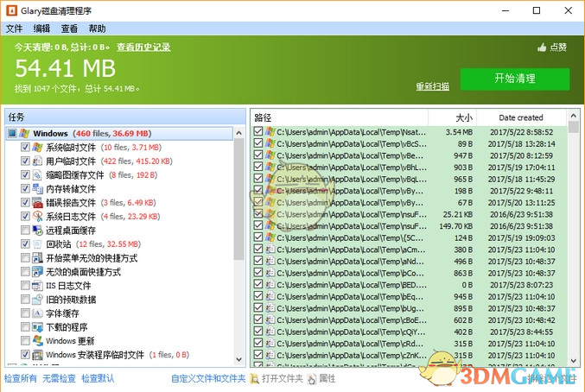
Task: Open the 查看 menu
Action: pos(69,28)
